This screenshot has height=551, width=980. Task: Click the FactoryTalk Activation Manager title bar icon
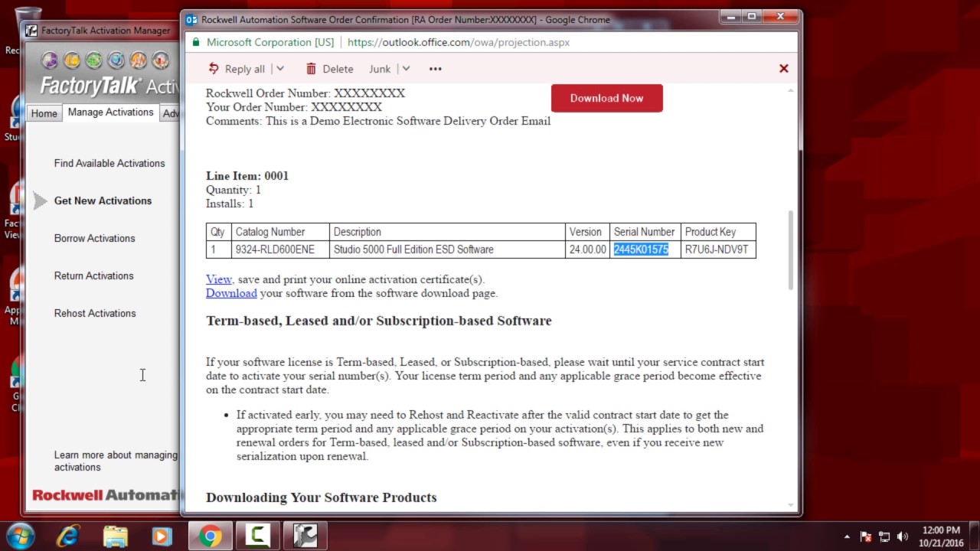[31, 31]
